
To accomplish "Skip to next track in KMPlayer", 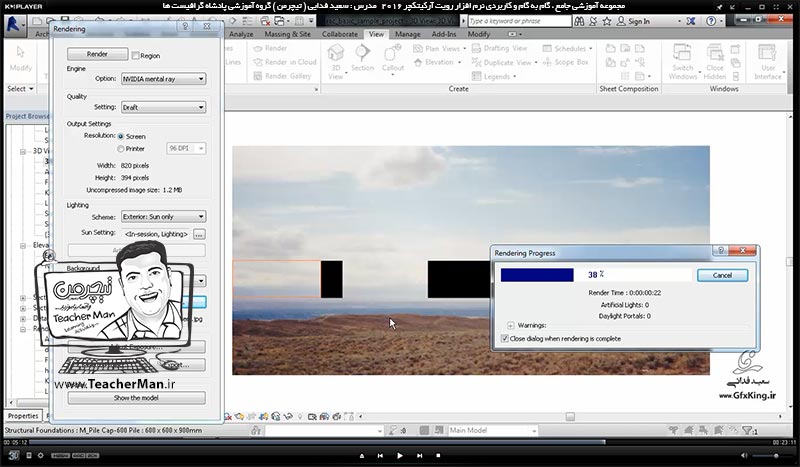I will (x=419, y=456).
